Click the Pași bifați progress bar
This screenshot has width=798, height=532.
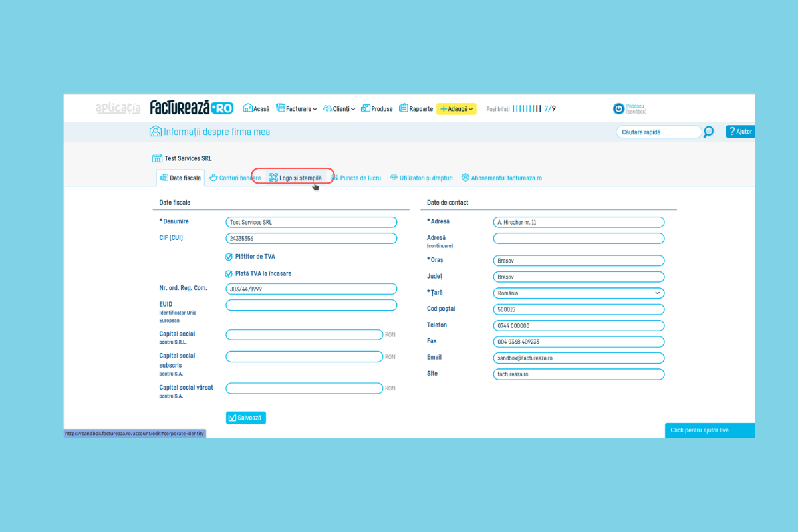tap(526, 108)
